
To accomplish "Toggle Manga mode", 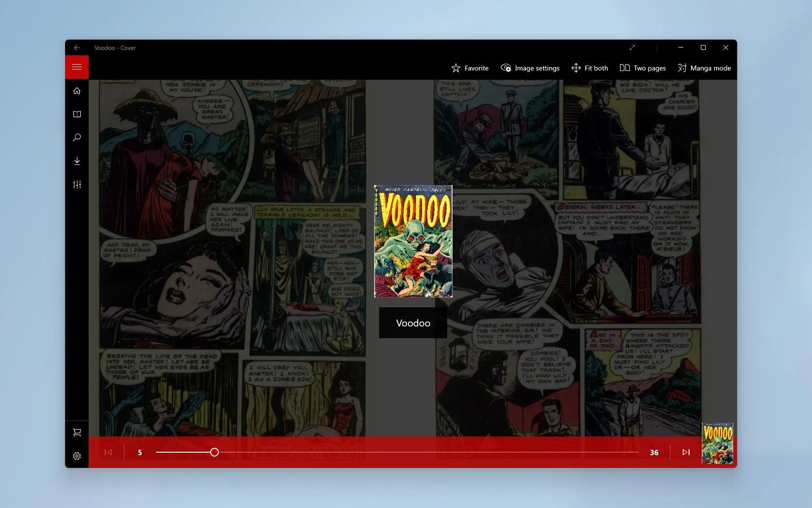I will pos(704,68).
